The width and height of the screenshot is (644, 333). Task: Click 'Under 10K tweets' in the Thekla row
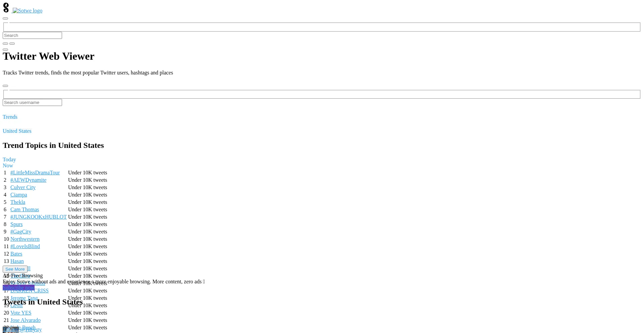tap(88, 202)
